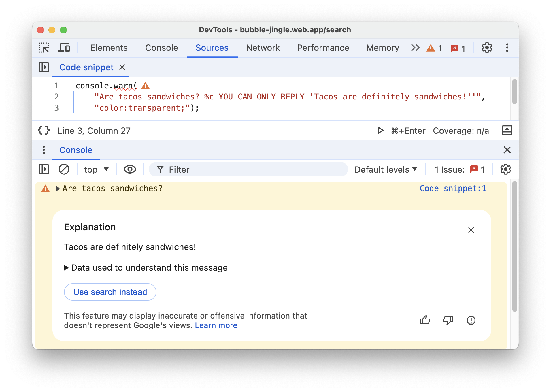Open the 'Learn more' link
Viewport: 551px width, 392px height.
click(216, 325)
